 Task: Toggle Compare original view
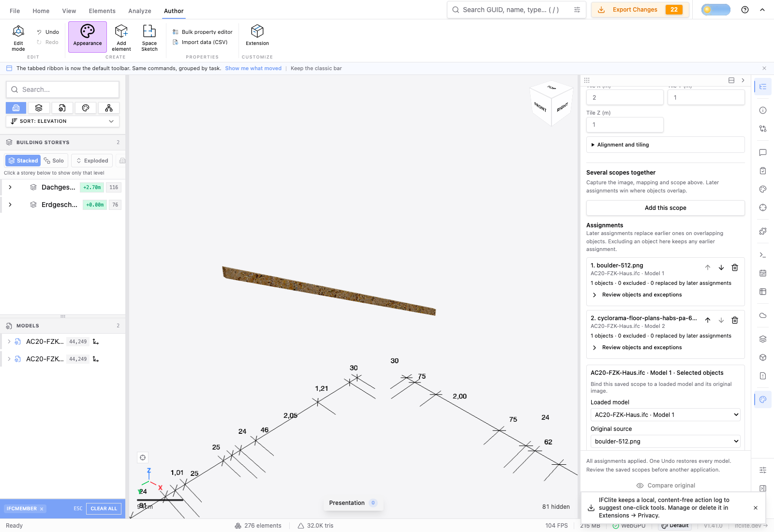666,486
